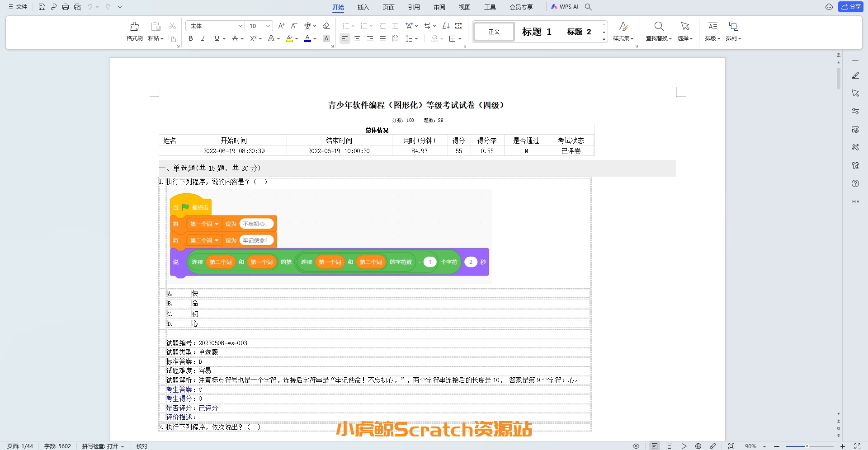Click the Find and Replace magnifier icon
This screenshot has width=868, height=450.
tap(659, 26)
